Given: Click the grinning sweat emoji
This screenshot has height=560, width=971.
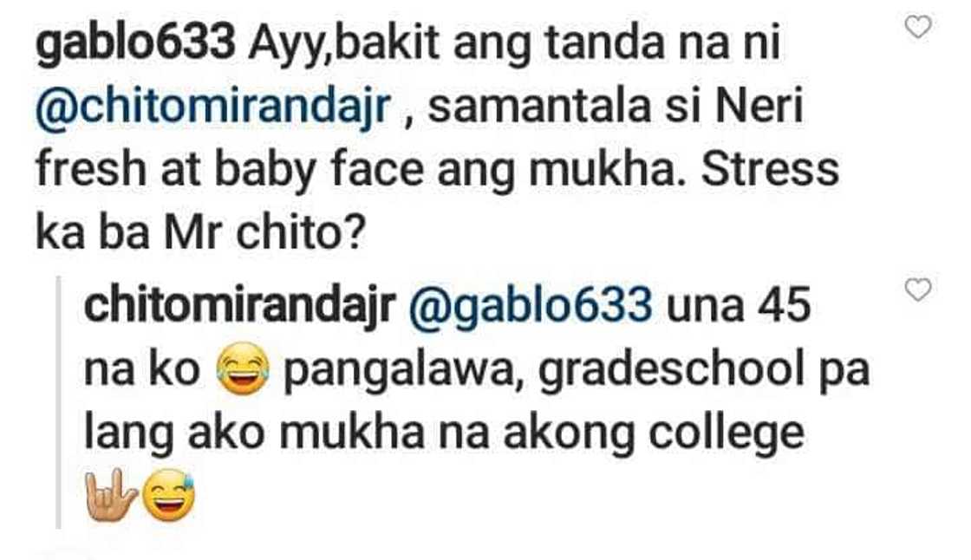Looking at the screenshot, I should pos(169,496).
